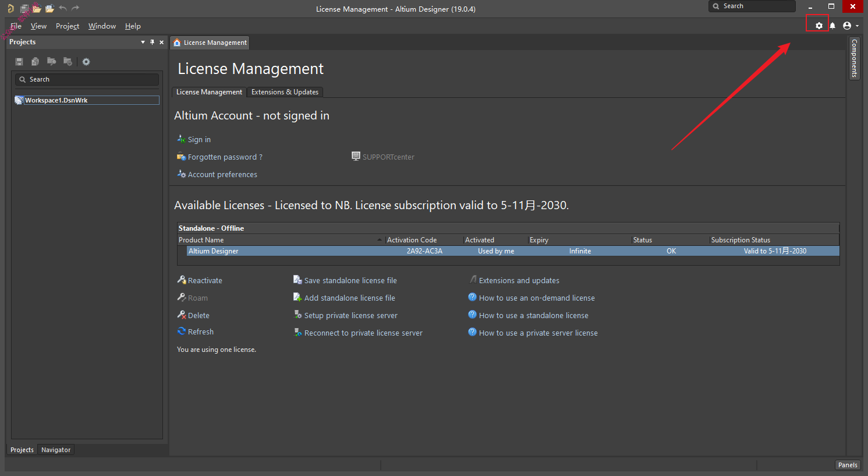Click the Altium Designer logo icon
Viewport: 868px width, 476px height.
click(x=10, y=8)
